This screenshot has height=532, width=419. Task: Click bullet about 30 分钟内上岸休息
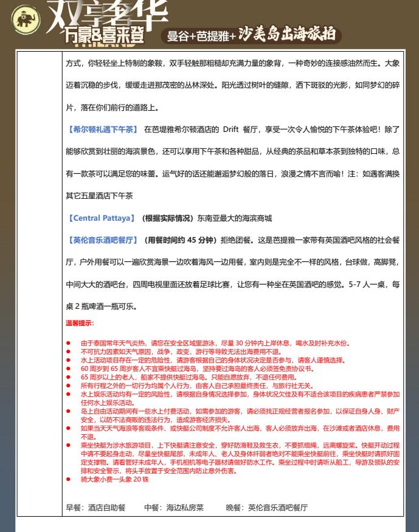(215, 343)
